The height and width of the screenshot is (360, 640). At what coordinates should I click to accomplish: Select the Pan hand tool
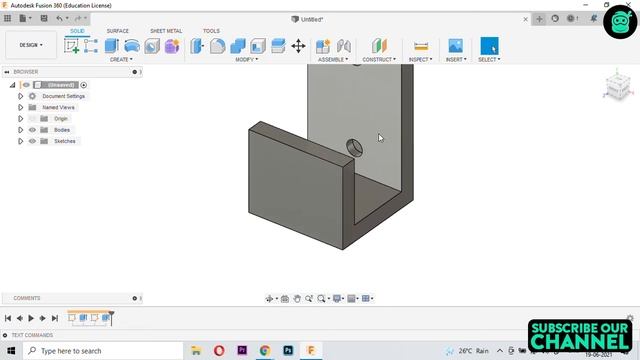coord(297,299)
